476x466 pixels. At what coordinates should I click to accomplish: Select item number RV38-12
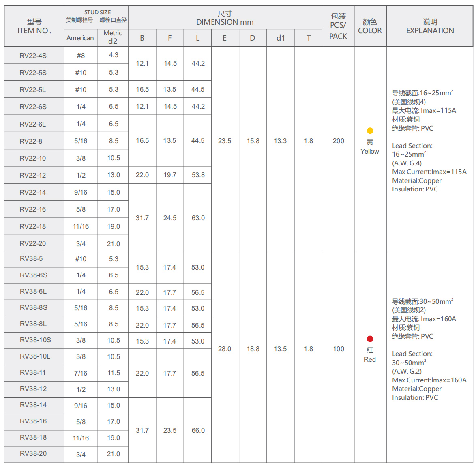(33, 389)
